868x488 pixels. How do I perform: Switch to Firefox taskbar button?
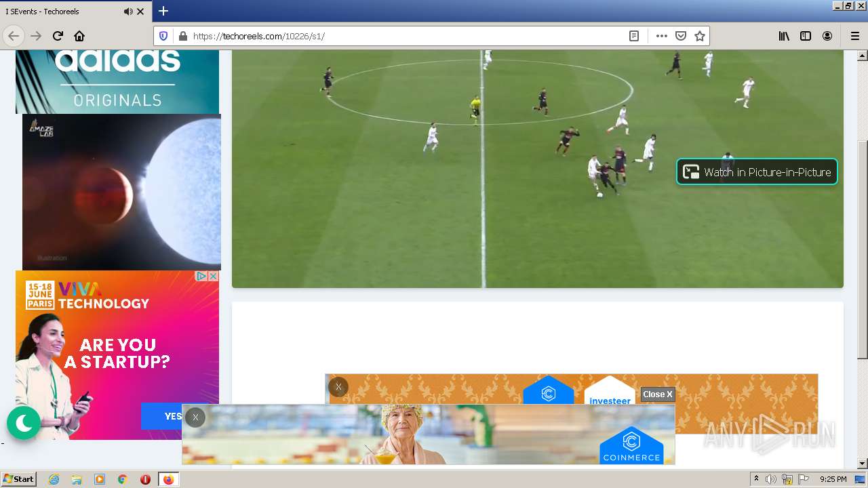coord(168,479)
